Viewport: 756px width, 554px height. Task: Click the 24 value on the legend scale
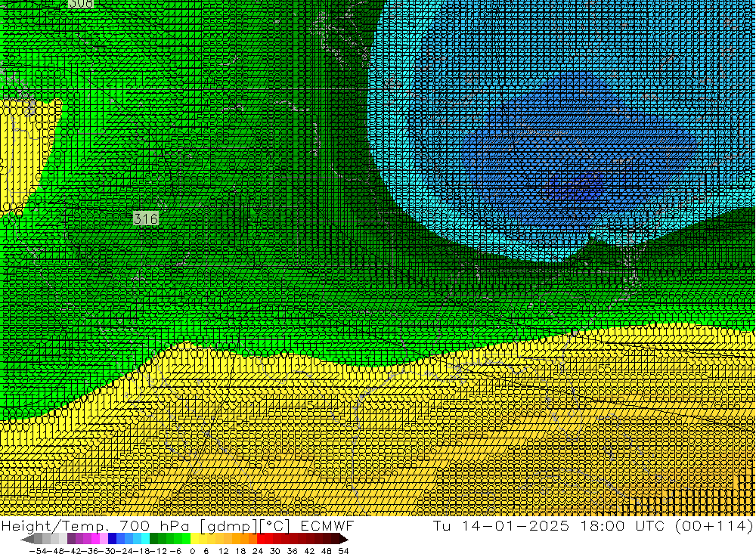click(x=258, y=551)
